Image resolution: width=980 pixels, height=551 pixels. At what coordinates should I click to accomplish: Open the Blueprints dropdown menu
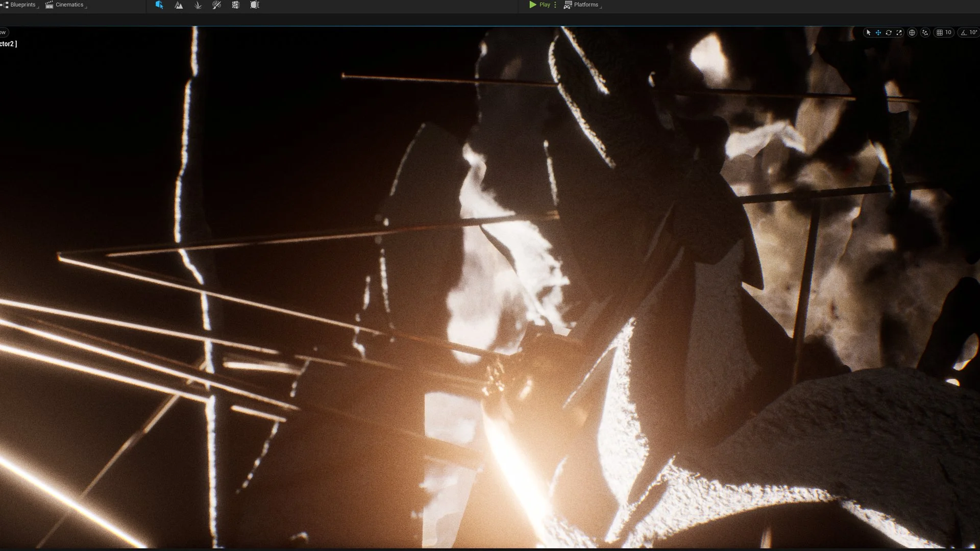point(20,5)
